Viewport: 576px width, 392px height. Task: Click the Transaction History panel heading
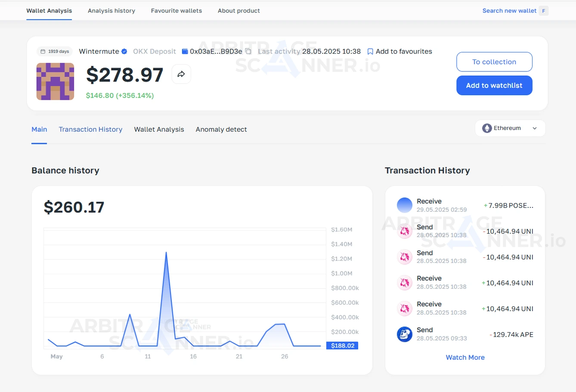pyautogui.click(x=427, y=170)
